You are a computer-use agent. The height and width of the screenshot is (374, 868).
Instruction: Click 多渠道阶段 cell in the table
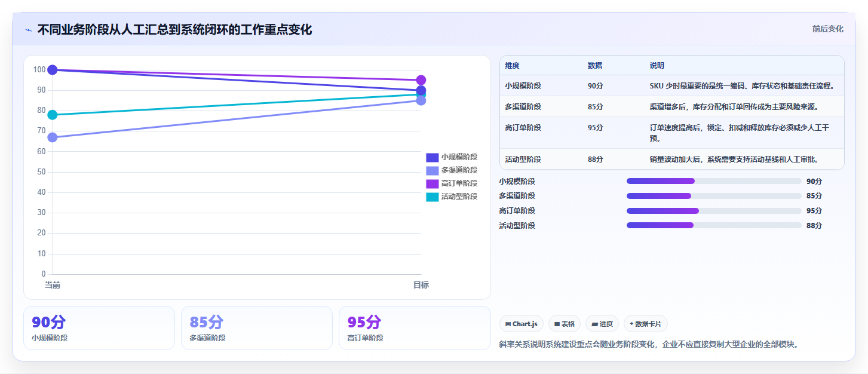click(x=523, y=107)
